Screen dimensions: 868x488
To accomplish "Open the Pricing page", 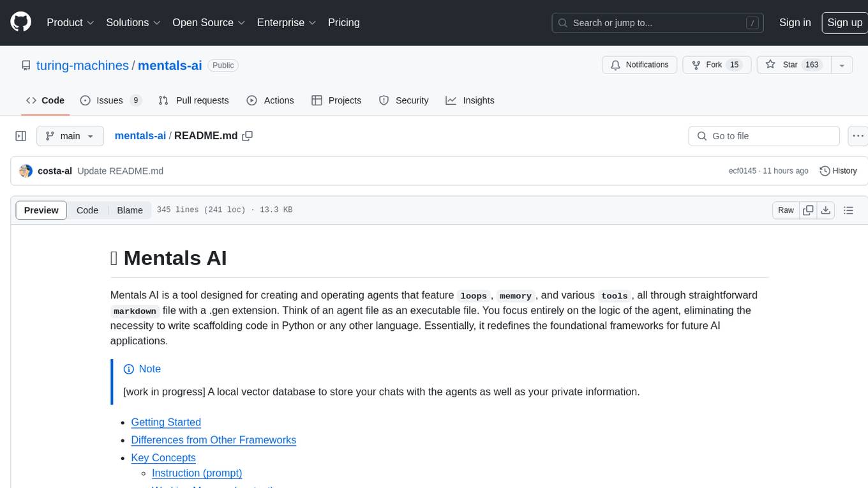I will pyautogui.click(x=344, y=22).
